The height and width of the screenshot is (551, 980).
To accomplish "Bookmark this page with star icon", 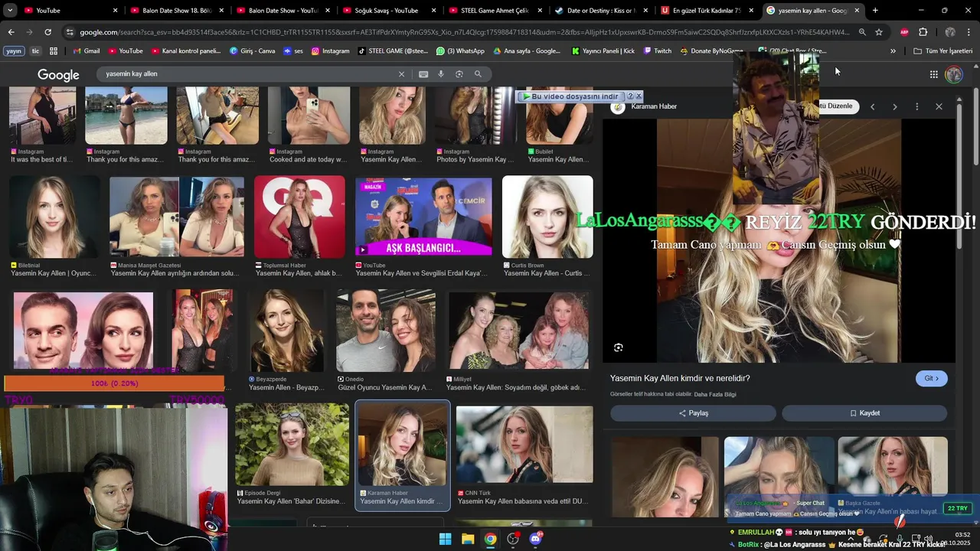I will [879, 32].
